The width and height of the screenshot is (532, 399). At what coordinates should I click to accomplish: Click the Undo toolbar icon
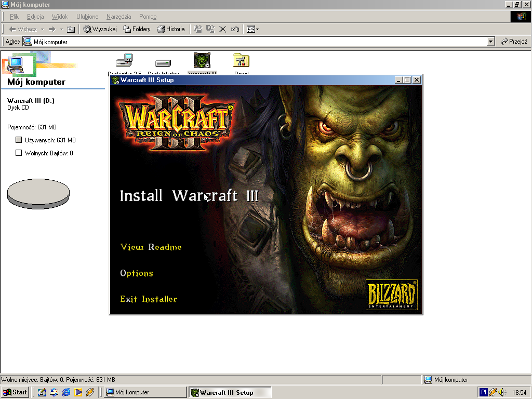(235, 29)
